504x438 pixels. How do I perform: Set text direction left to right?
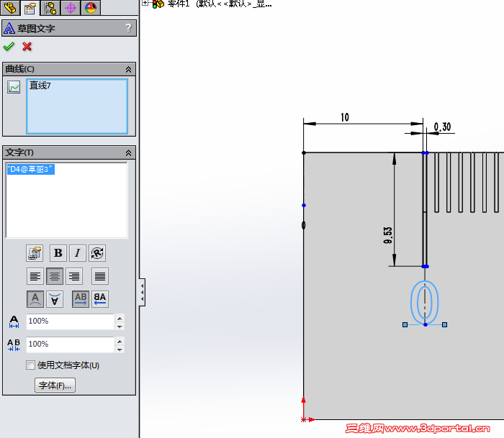click(81, 299)
